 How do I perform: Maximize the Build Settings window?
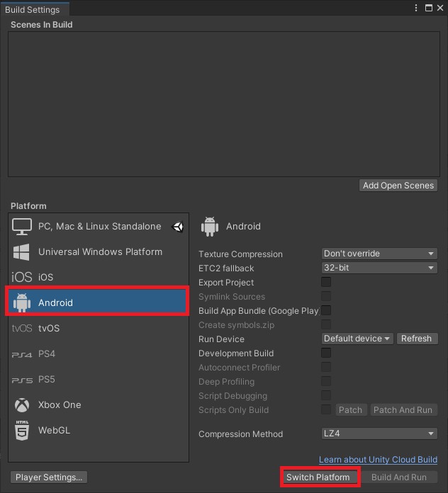428,8
